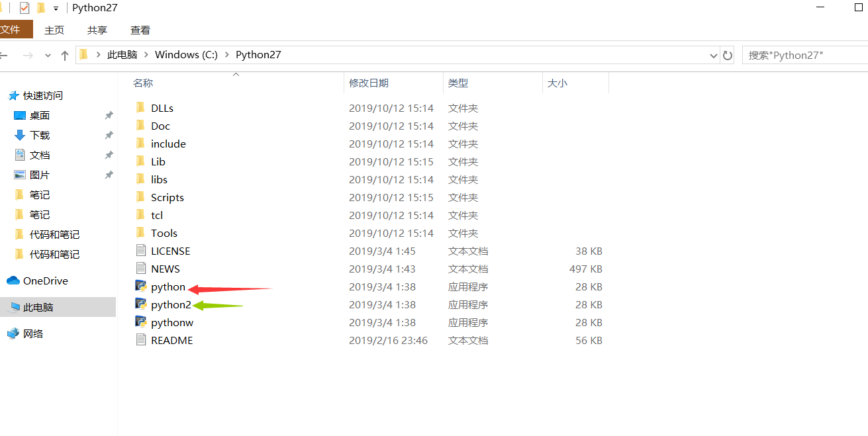Screen dimensions: 868x436
Task: Click the Network (网络) sidebar icon
Action: tap(13, 333)
